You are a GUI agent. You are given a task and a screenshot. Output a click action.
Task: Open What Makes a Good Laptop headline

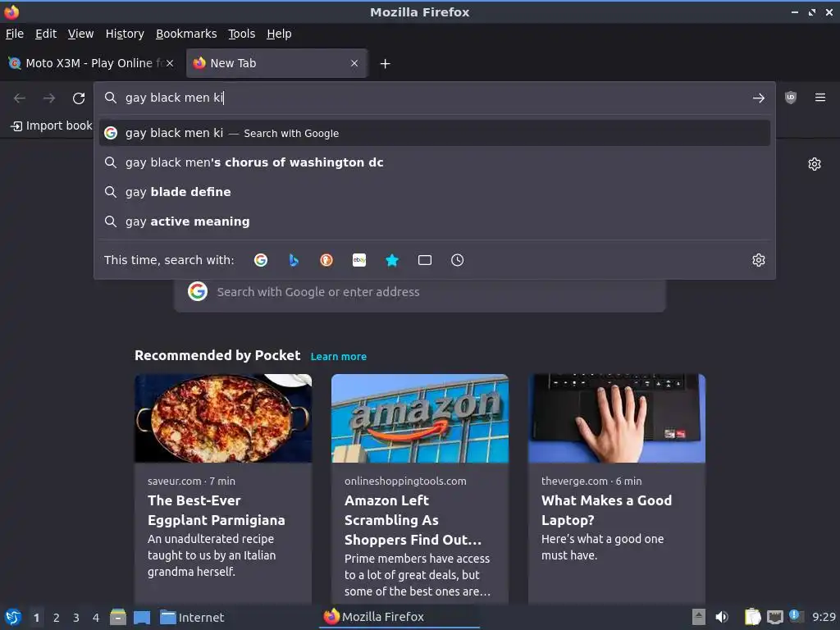pos(606,510)
